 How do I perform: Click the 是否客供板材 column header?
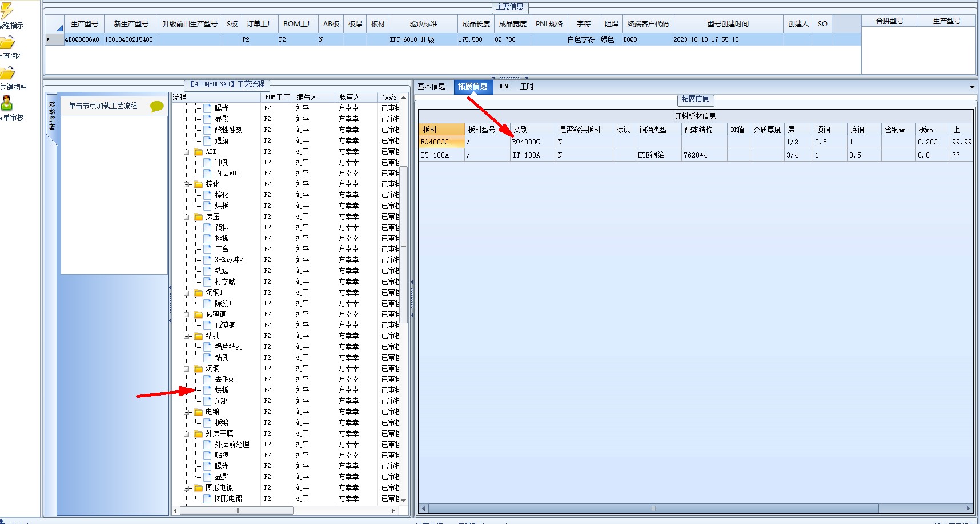click(x=584, y=130)
